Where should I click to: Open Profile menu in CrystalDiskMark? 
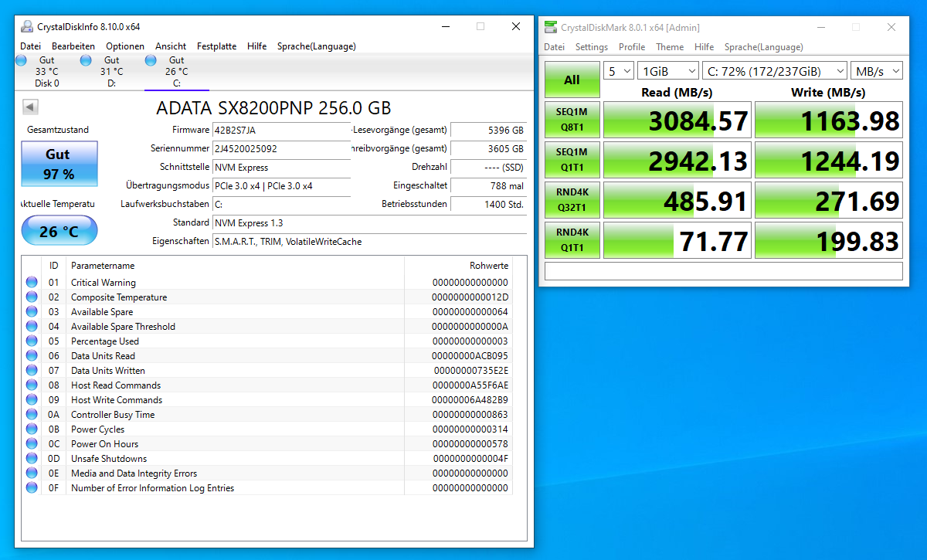[x=632, y=47]
